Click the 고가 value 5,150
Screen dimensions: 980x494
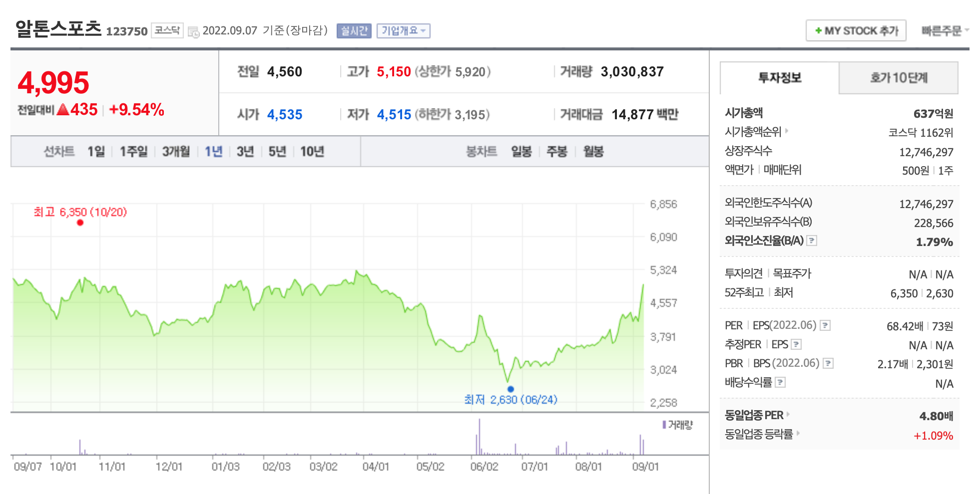coord(394,72)
